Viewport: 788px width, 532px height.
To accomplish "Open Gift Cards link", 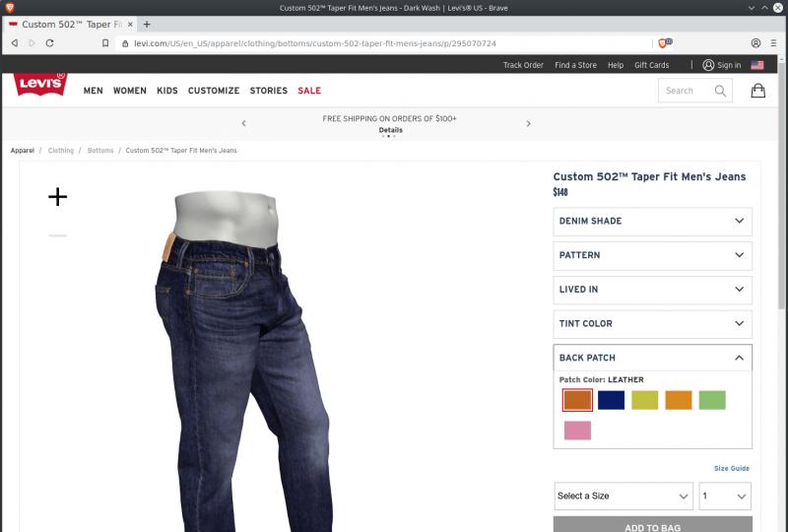I will [651, 65].
